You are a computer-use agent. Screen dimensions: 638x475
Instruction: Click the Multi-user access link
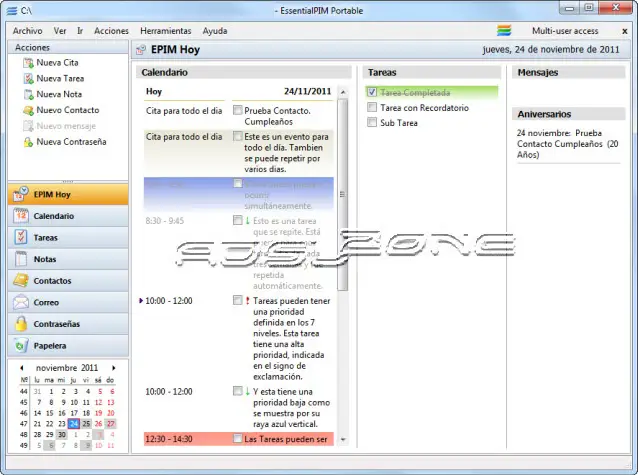565,31
